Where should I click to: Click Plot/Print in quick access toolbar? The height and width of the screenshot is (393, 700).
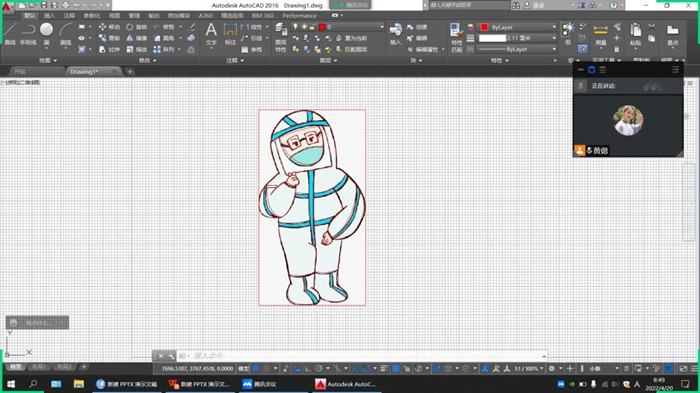[66, 5]
